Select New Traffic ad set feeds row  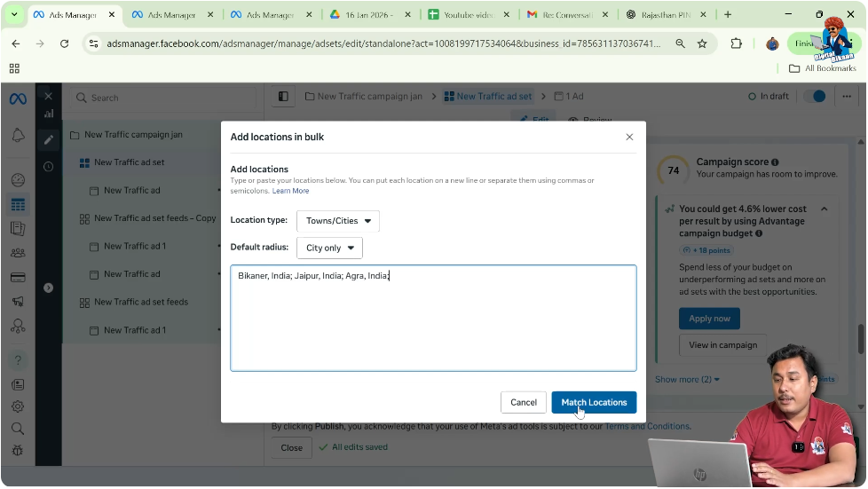pos(140,303)
